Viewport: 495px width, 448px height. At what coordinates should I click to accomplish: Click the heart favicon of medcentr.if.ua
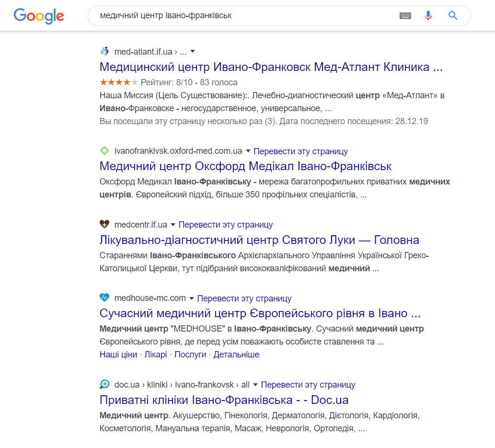coord(104,224)
